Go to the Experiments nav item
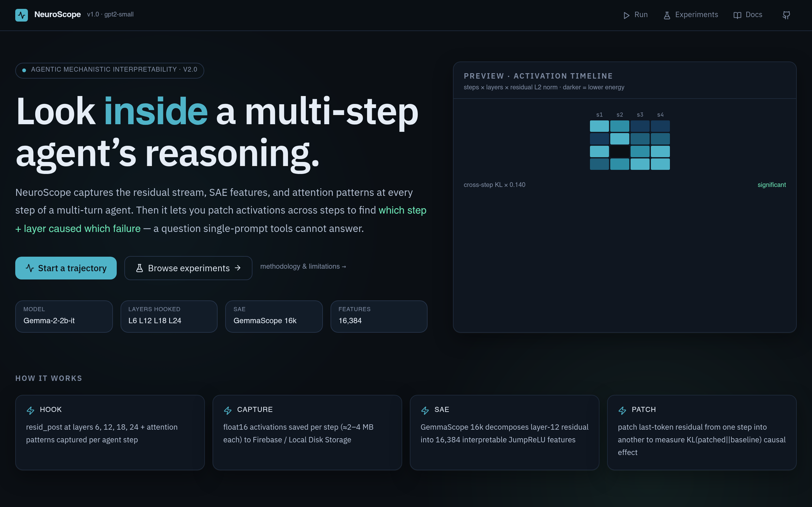The width and height of the screenshot is (812, 507). click(x=691, y=15)
